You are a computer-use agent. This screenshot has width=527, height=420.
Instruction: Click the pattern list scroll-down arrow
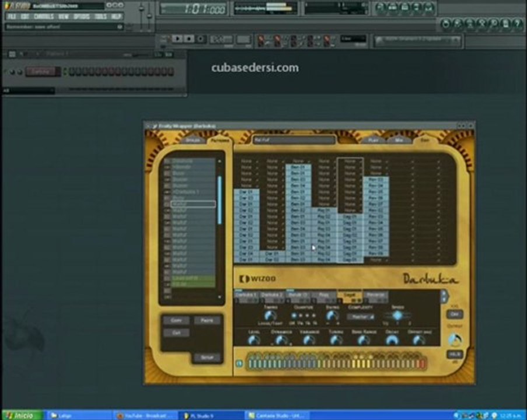[220, 297]
